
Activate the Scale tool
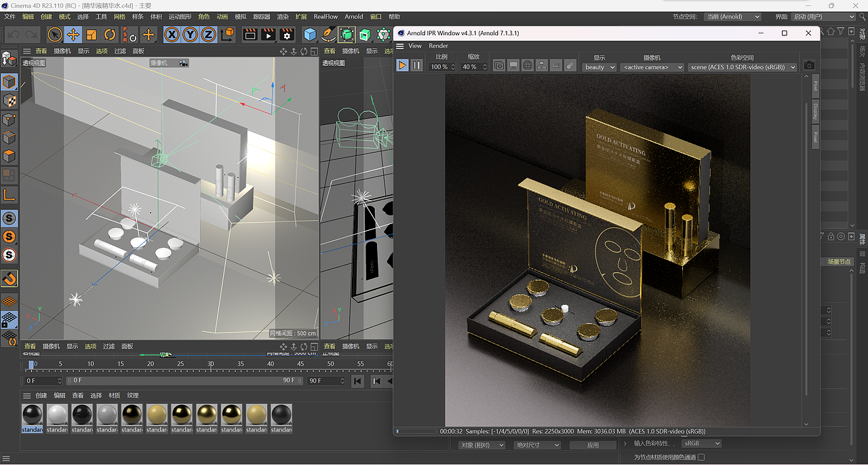pos(92,35)
